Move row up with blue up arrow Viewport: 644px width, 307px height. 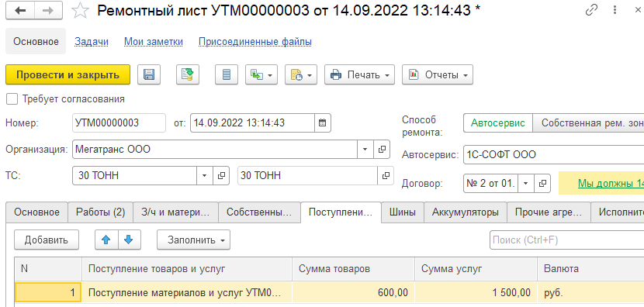106,240
